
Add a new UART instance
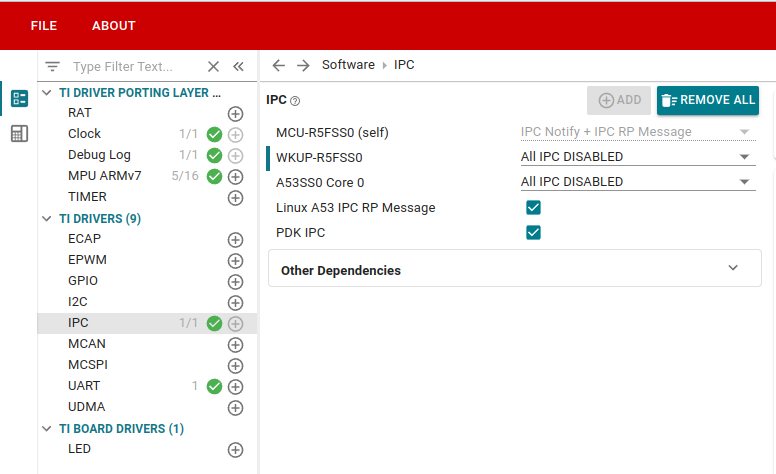click(236, 386)
